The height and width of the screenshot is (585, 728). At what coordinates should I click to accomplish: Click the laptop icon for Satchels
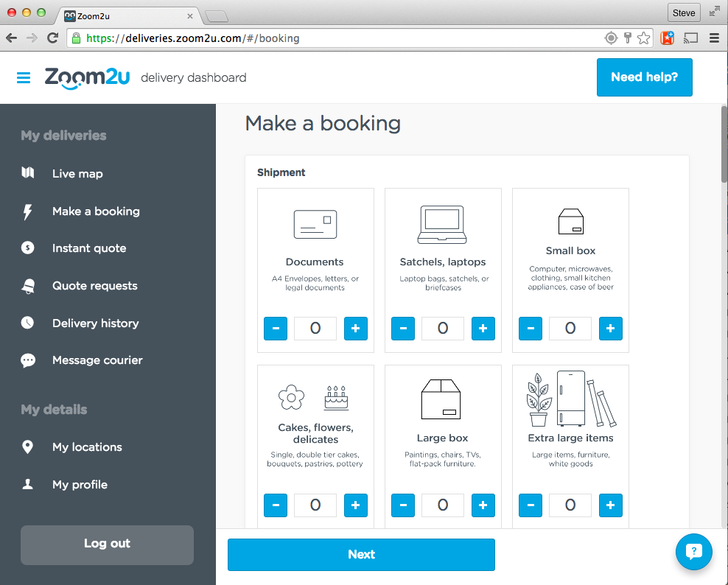(x=442, y=225)
